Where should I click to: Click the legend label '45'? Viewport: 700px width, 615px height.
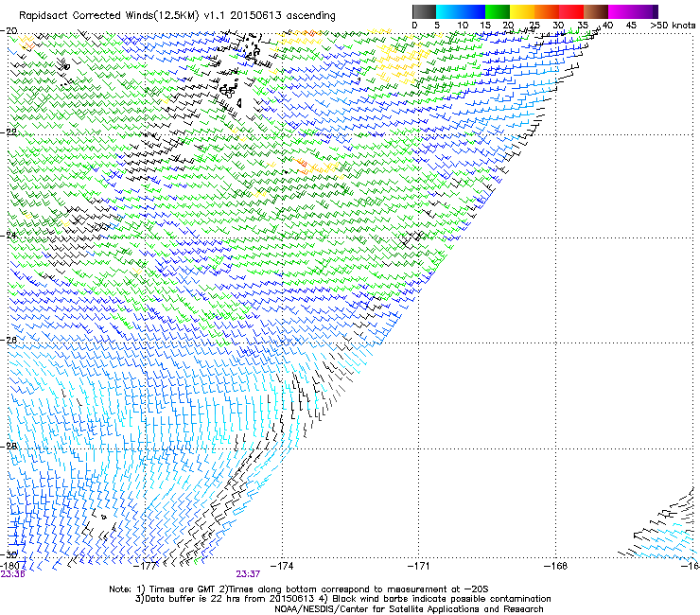(631, 26)
